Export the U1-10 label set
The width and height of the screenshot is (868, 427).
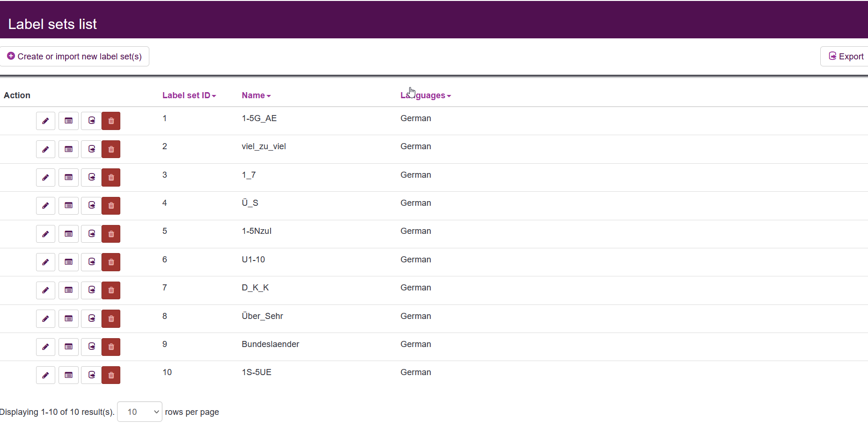91,262
